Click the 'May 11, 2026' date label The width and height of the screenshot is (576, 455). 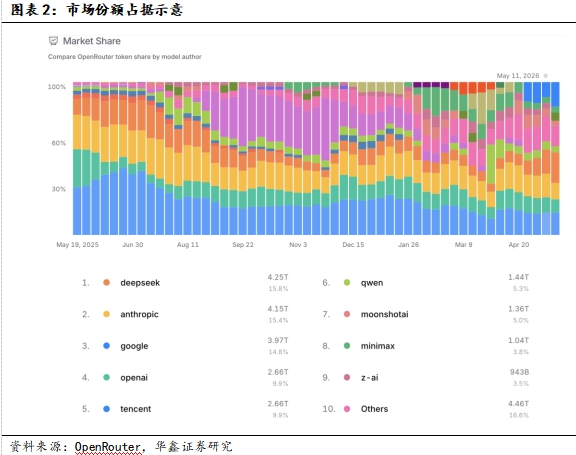click(x=518, y=76)
